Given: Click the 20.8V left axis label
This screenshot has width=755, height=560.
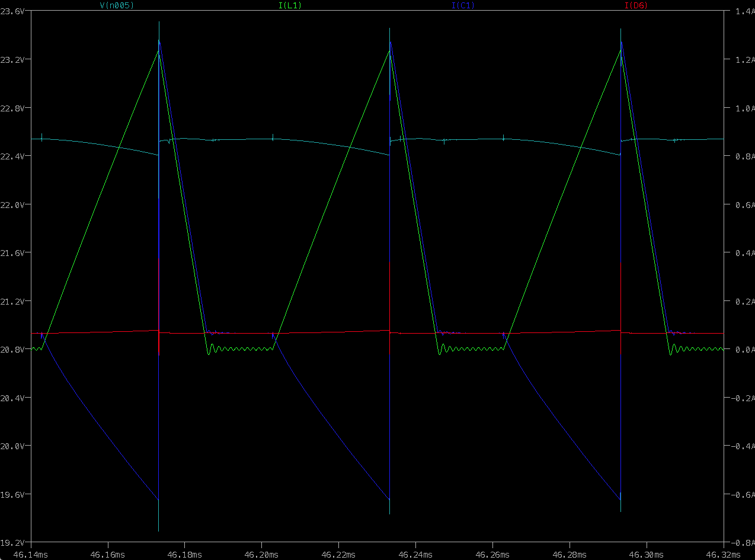Looking at the screenshot, I should tap(12, 349).
